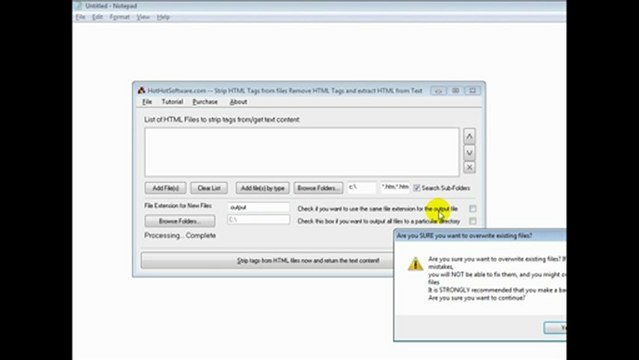This screenshot has height=360, width=639.
Task: Click the Notepad icon in title bar
Action: point(78,6)
